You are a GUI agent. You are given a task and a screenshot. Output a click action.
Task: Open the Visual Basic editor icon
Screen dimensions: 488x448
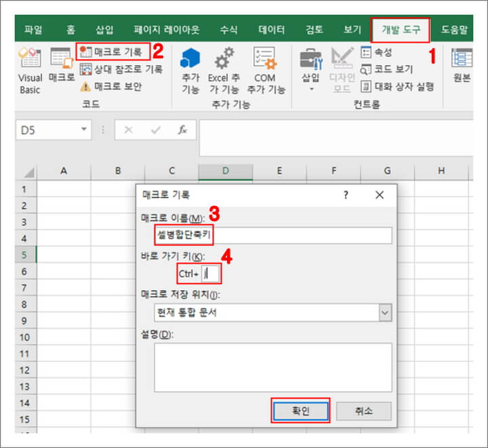point(30,71)
